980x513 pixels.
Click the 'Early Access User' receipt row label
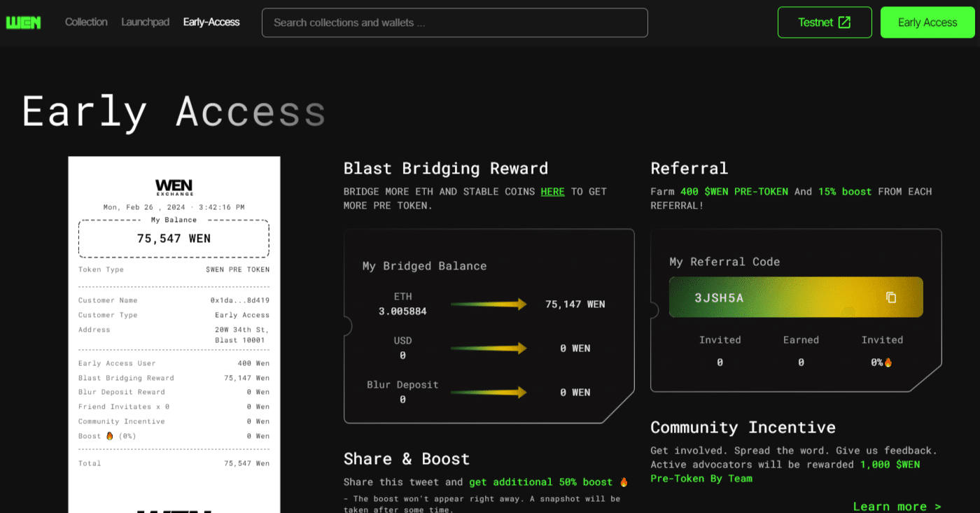point(117,363)
